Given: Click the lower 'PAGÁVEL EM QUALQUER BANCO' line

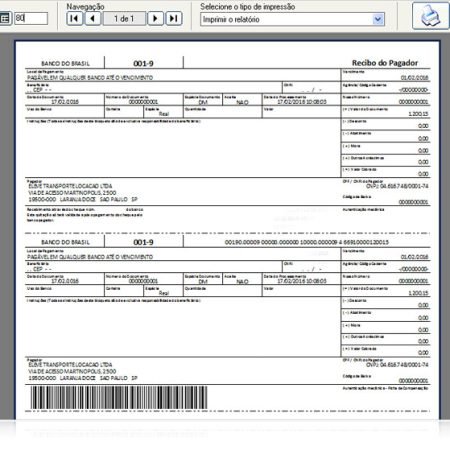Looking at the screenshot, I should pyautogui.click(x=90, y=257).
